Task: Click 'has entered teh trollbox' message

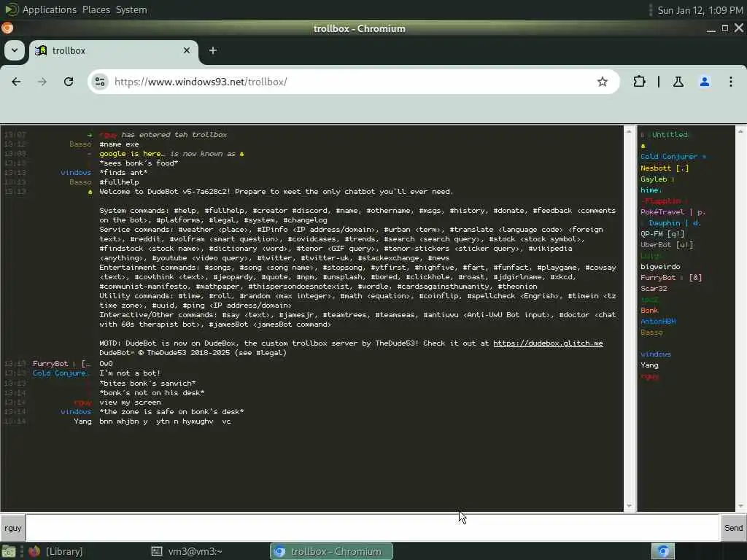Action: 174,135
